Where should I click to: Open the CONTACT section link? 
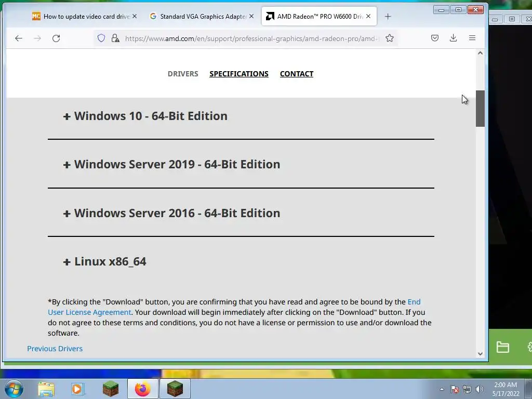coord(297,74)
